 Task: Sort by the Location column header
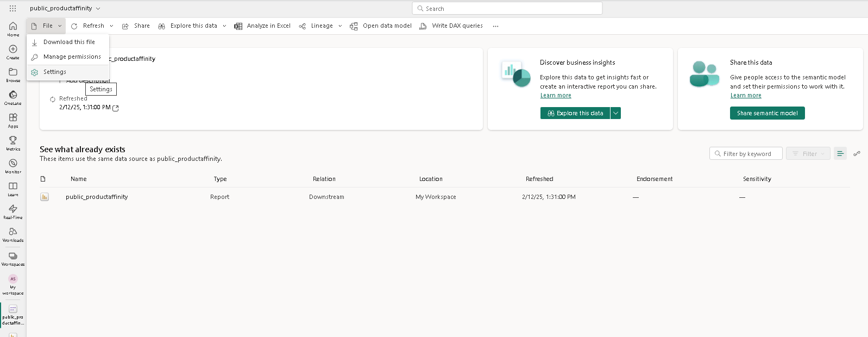(x=431, y=179)
